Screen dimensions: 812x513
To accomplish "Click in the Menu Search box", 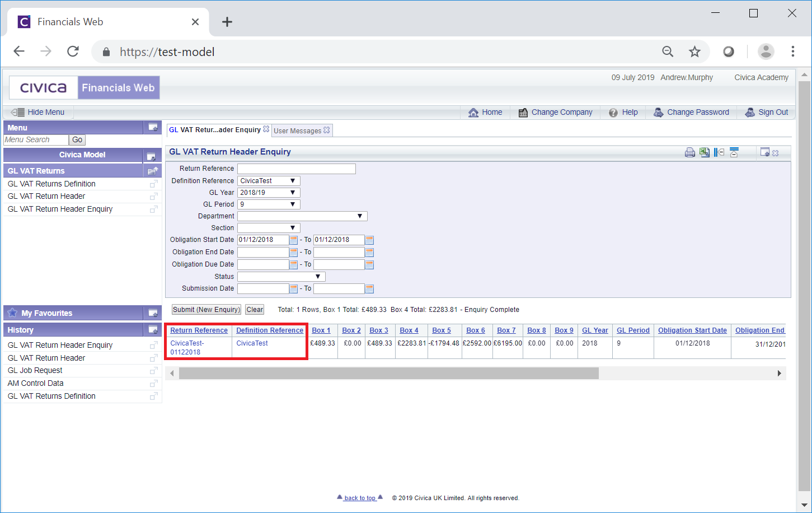I will coord(36,140).
